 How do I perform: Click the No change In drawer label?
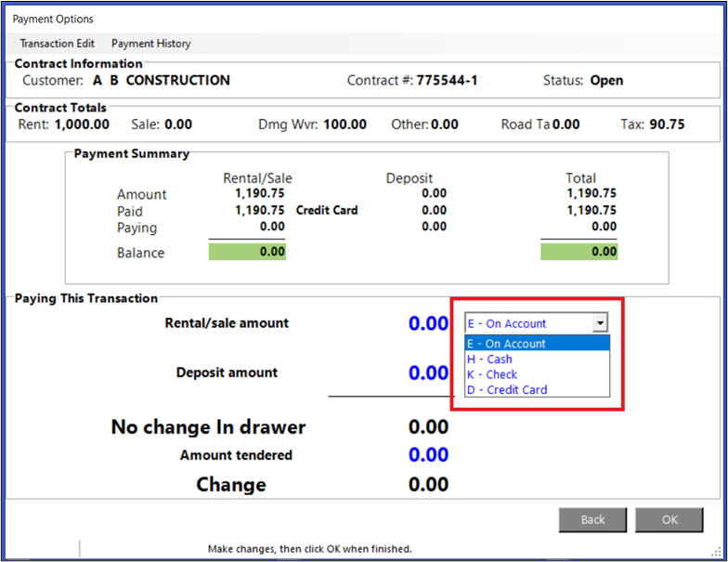point(208,427)
